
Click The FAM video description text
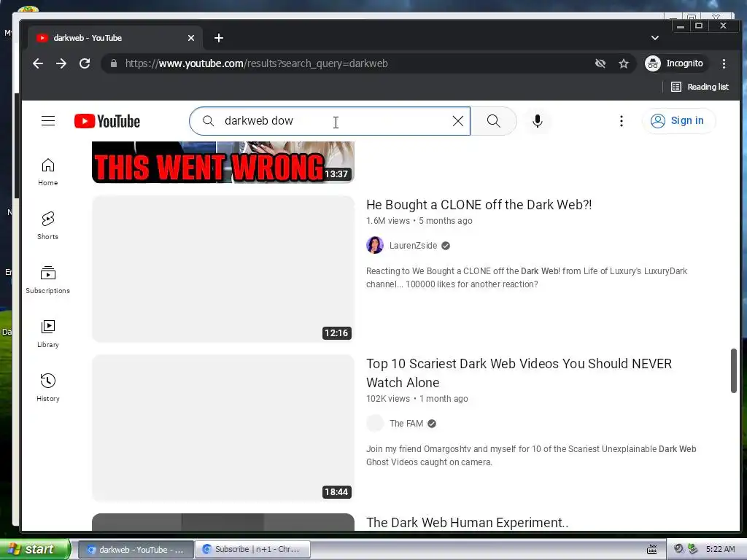[x=531, y=455]
